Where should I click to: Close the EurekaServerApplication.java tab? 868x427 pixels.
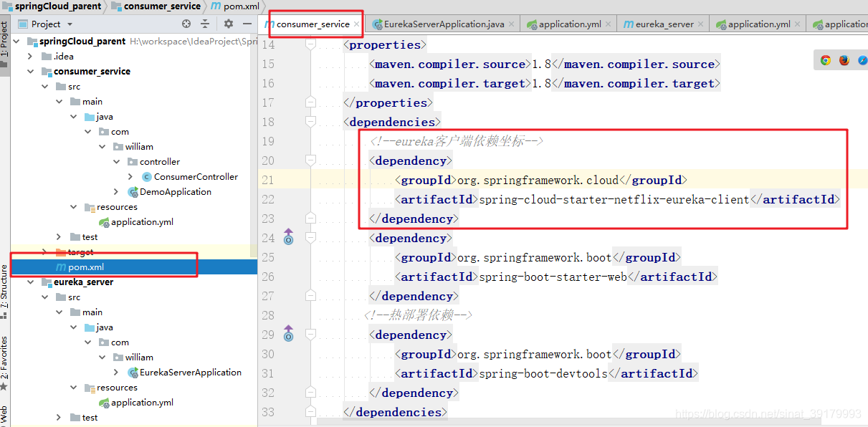[x=511, y=24]
